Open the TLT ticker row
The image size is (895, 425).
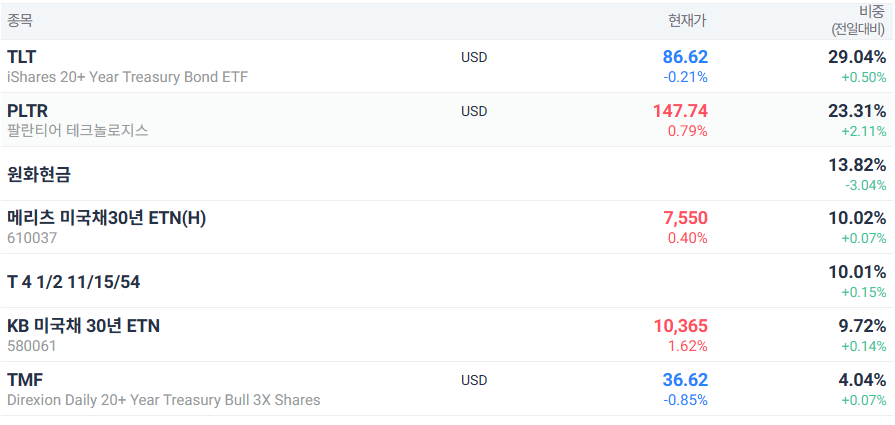448,66
